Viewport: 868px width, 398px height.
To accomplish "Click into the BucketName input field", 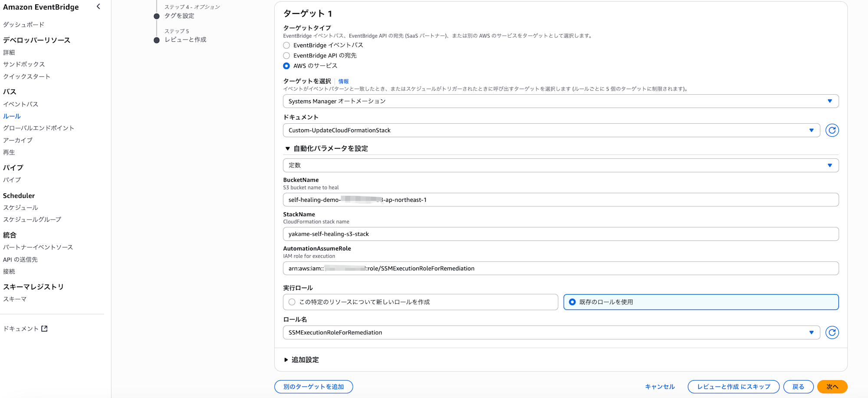I will pos(561,200).
